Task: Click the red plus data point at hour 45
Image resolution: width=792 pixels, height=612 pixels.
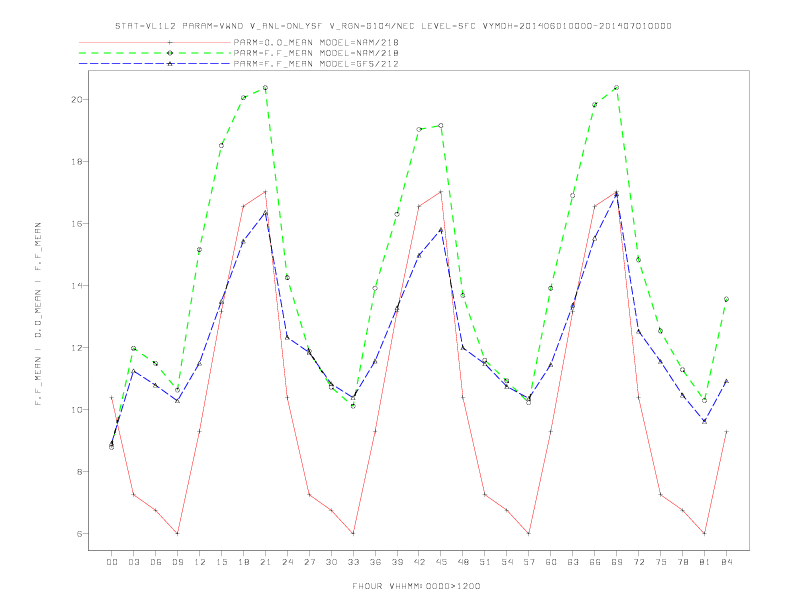Action: pyautogui.click(x=441, y=192)
